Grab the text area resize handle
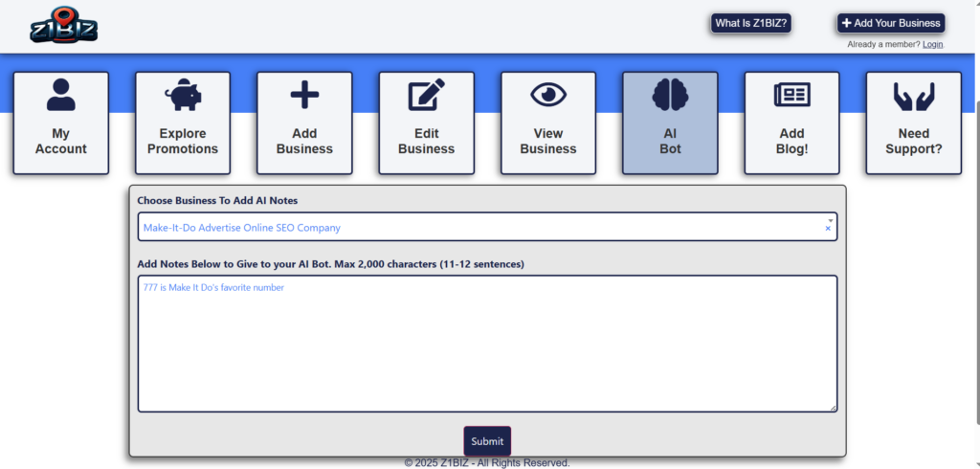 [833, 409]
